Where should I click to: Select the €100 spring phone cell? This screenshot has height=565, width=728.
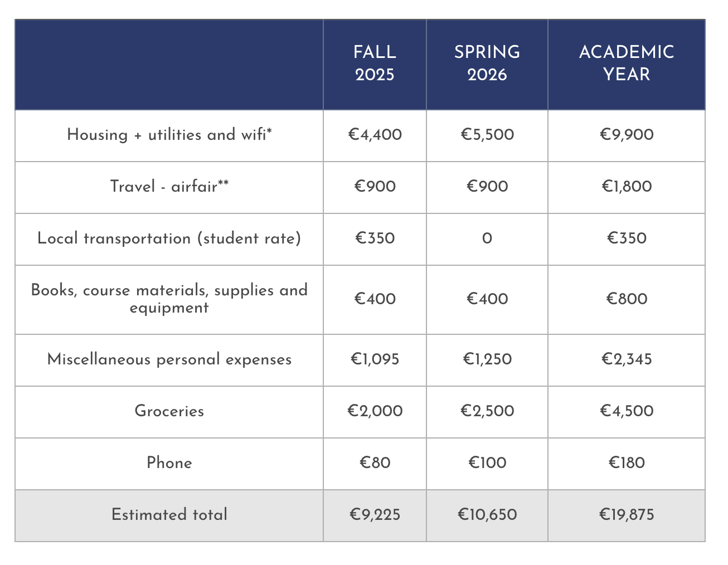[487, 463]
